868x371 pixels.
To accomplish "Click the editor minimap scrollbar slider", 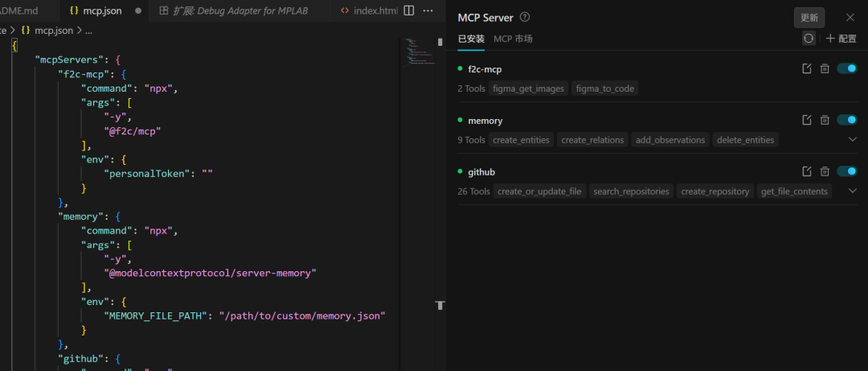I will pos(440,42).
